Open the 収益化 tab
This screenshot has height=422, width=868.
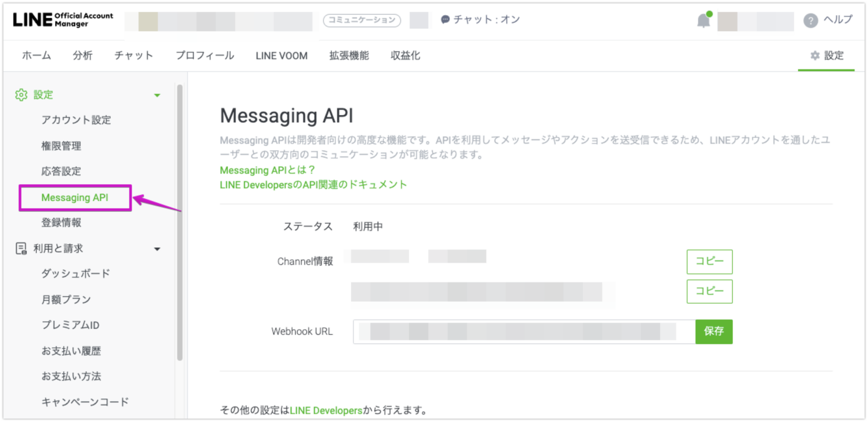coord(405,55)
